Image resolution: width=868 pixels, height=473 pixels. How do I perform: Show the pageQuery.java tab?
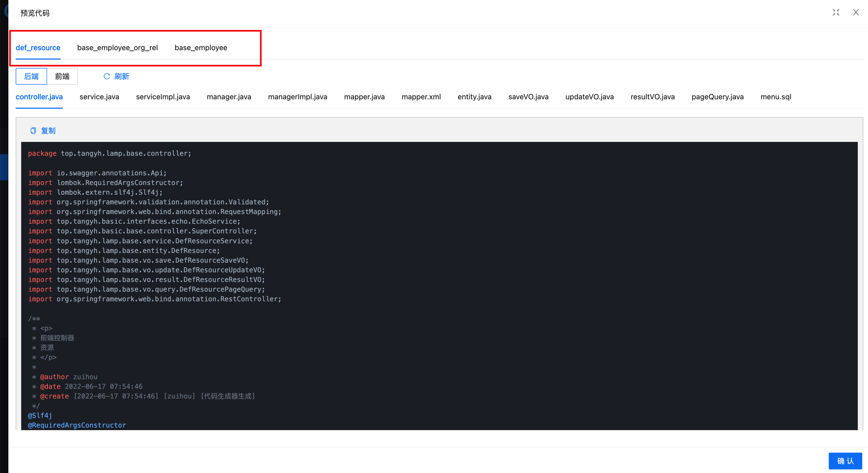point(717,97)
